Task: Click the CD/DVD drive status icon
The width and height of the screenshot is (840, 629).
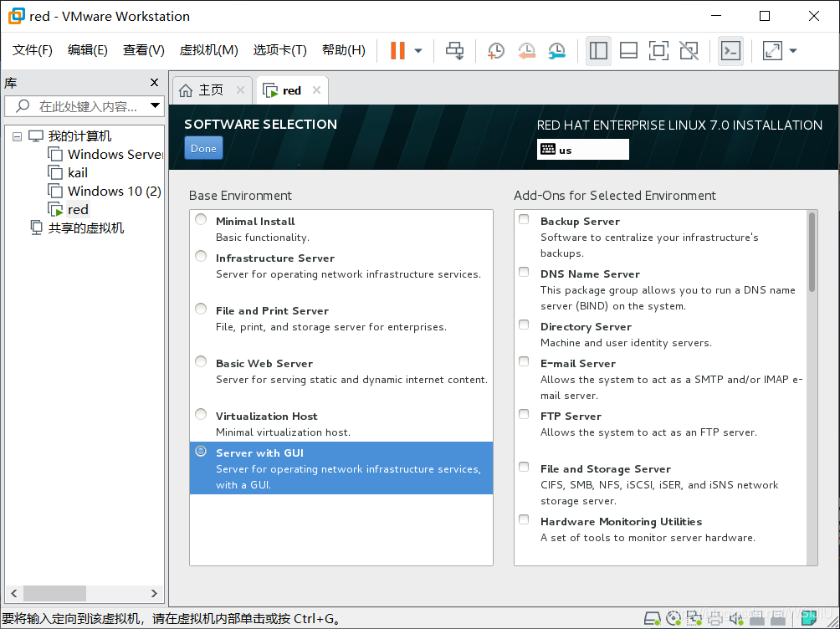Action: point(674,619)
